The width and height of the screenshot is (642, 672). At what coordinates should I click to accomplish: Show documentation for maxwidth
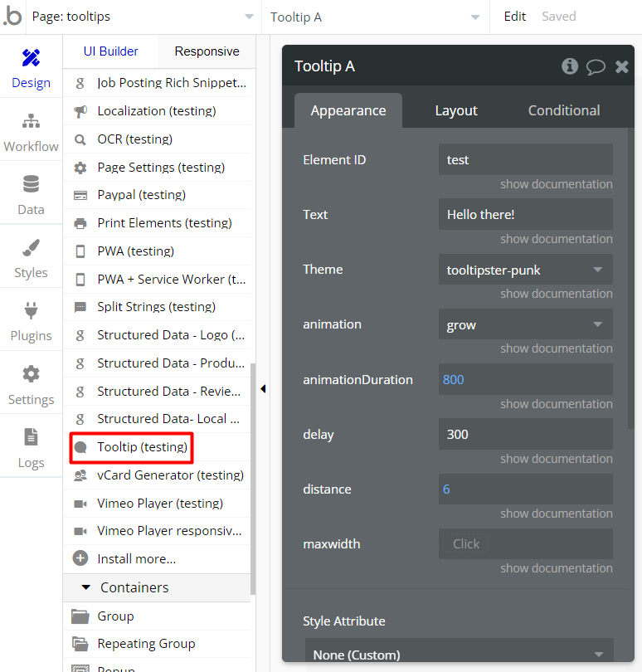pyautogui.click(x=557, y=569)
